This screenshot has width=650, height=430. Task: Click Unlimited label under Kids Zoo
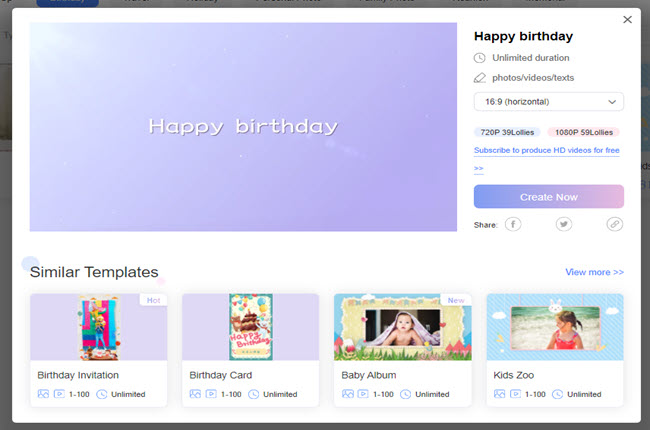pos(584,394)
